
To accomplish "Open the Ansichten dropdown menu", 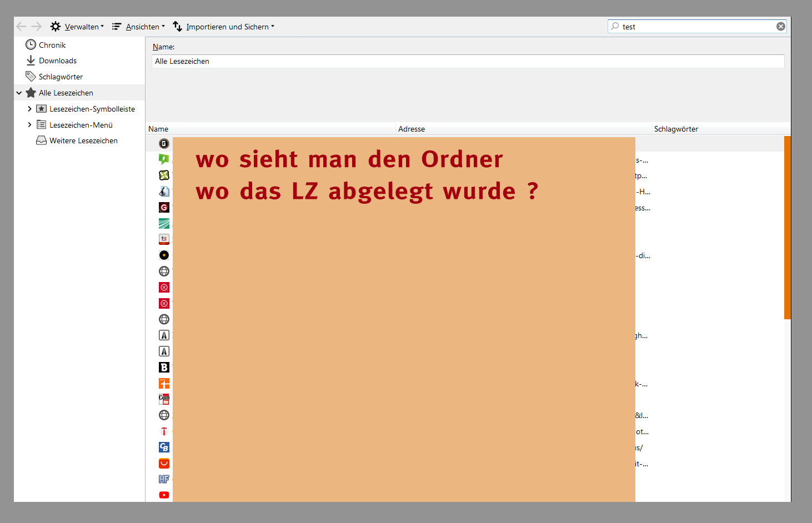I will (x=138, y=27).
